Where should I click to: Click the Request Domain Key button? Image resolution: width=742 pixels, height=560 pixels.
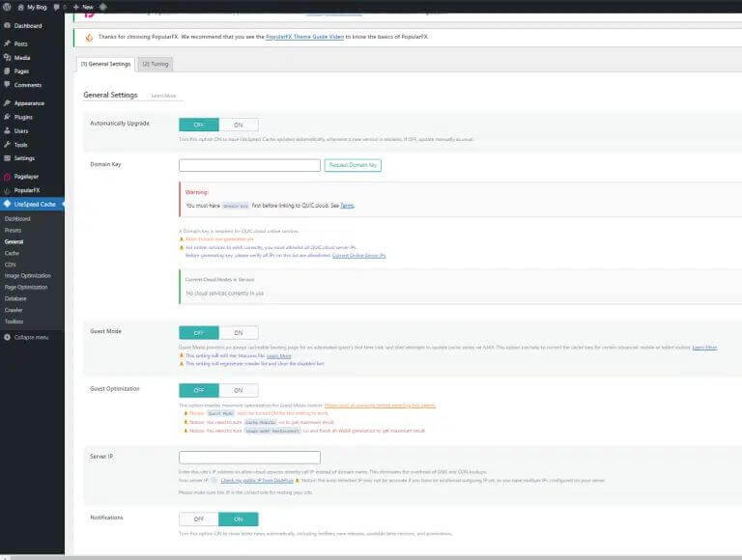(x=354, y=165)
